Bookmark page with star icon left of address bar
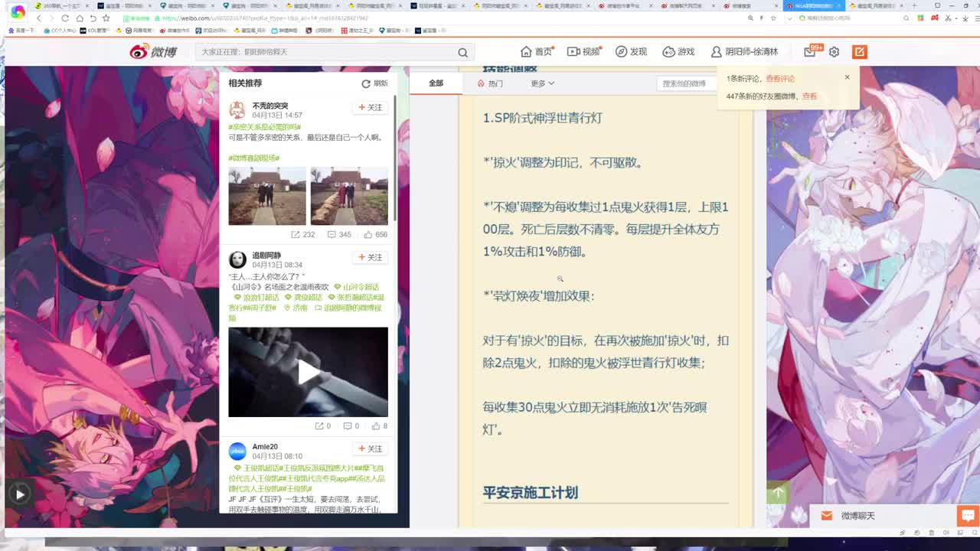 click(106, 18)
